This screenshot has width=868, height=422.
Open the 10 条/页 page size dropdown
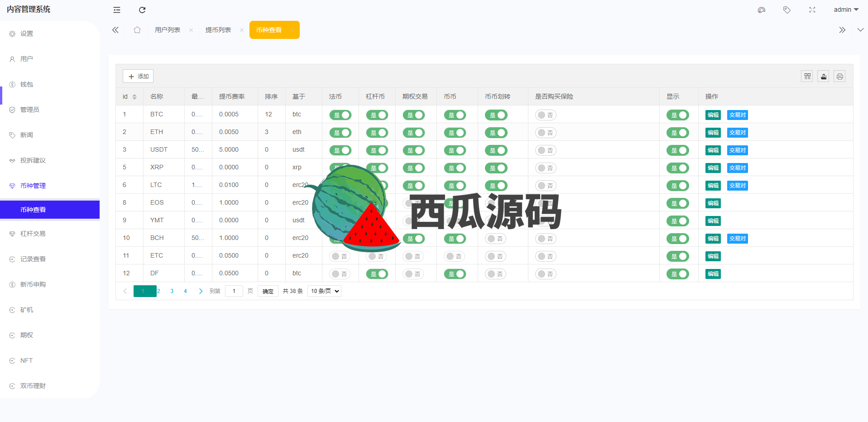click(324, 291)
